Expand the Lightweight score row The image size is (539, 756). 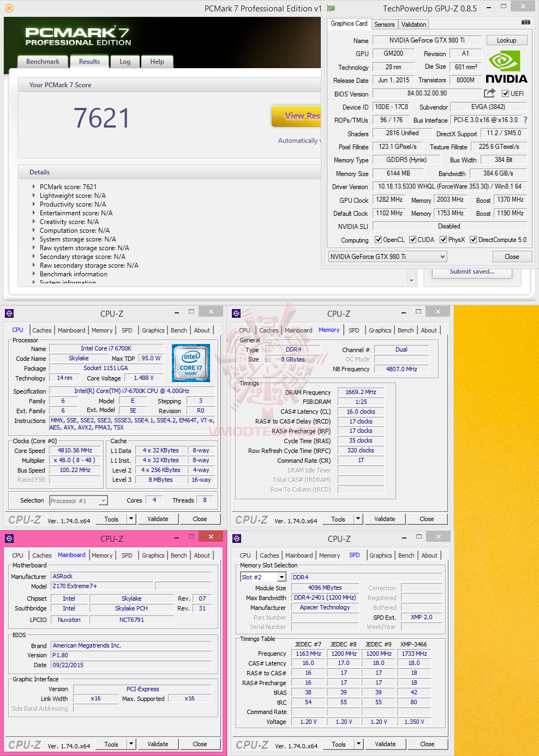[x=34, y=196]
